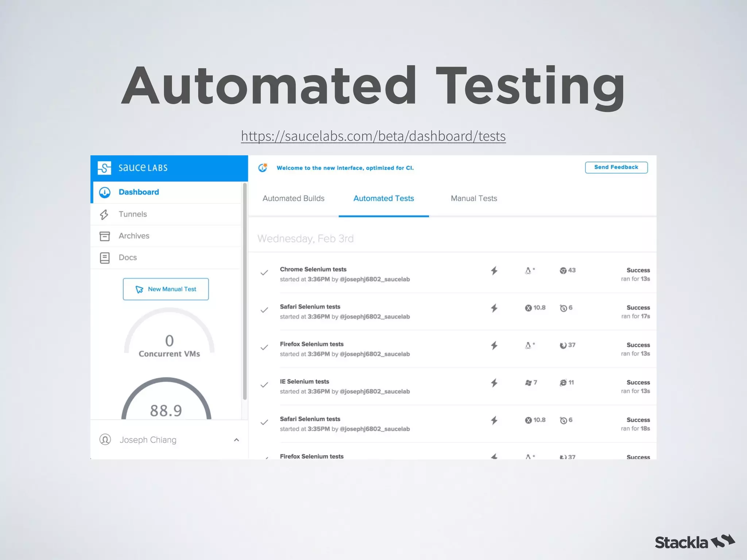
Task: Click lightning icon in 3:36PM Safari row
Action: coord(494,308)
